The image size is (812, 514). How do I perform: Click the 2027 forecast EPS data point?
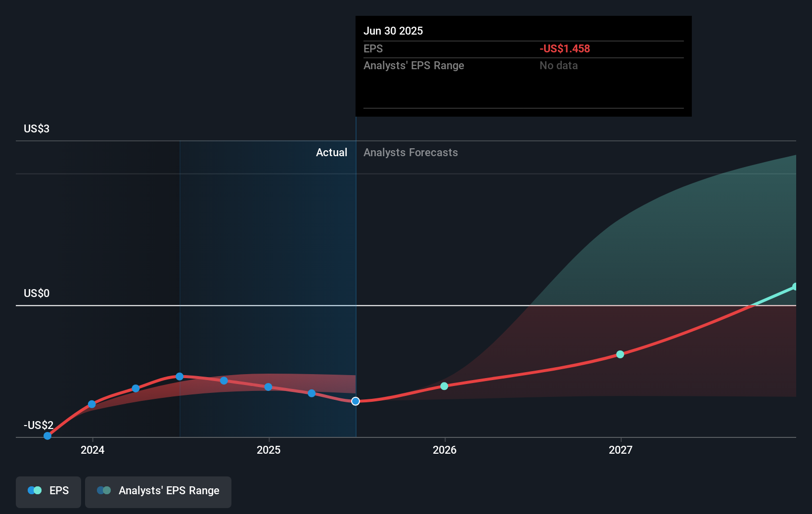(620, 354)
